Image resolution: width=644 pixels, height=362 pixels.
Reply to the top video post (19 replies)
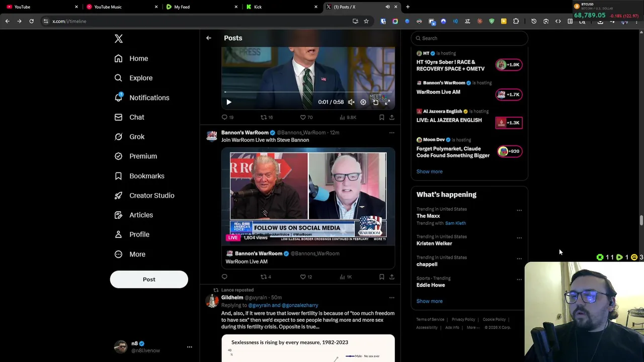point(227,117)
